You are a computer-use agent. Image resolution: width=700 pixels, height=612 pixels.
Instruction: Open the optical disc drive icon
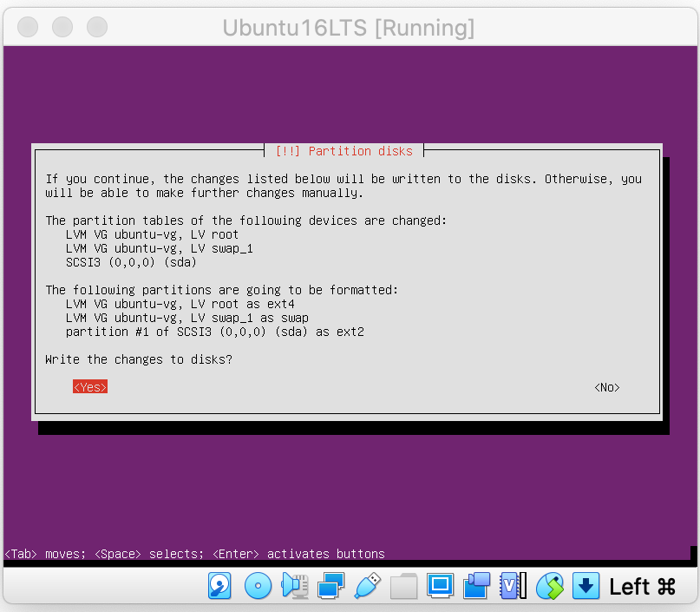pyautogui.click(x=258, y=587)
